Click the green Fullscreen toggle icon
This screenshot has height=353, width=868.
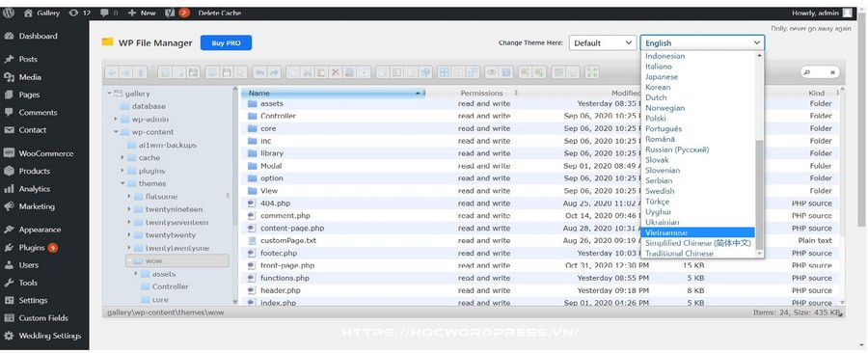pos(592,72)
